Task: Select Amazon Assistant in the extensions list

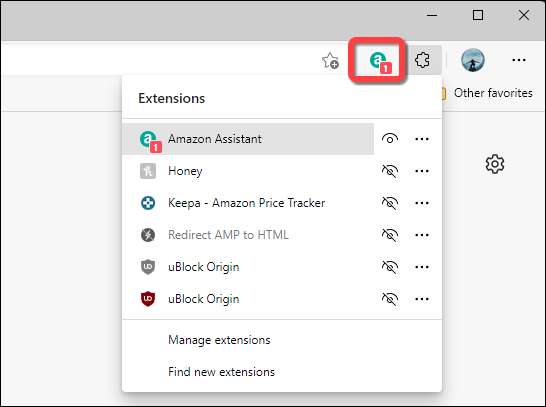Action: tap(249, 139)
